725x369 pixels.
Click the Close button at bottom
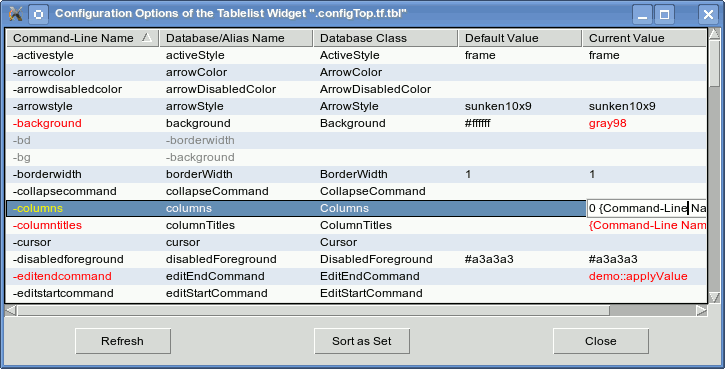click(601, 341)
